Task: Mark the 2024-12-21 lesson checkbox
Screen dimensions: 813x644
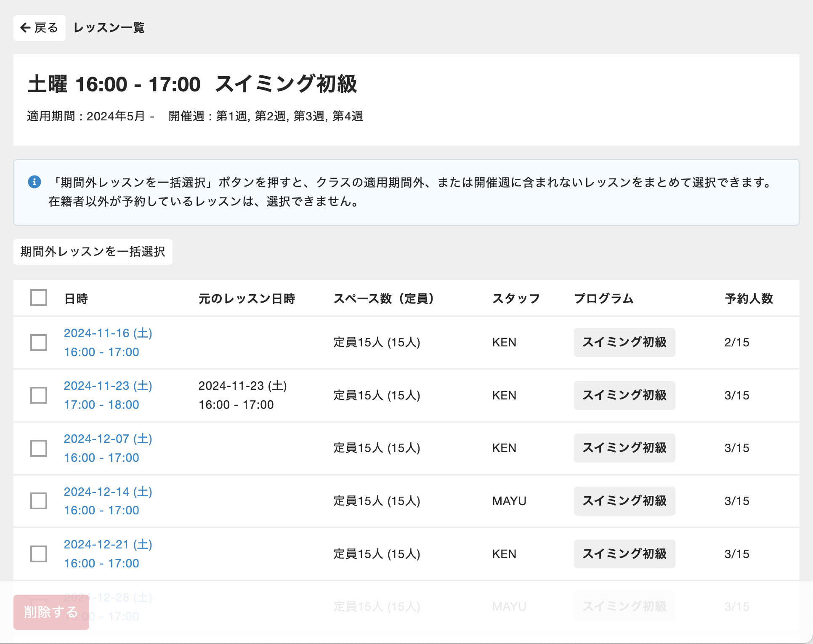Action: [x=39, y=554]
